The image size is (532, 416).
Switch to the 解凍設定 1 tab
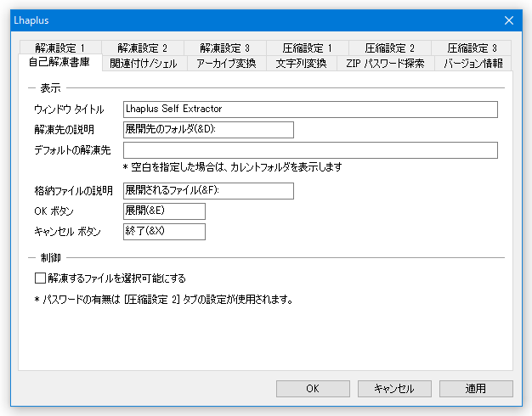60,48
